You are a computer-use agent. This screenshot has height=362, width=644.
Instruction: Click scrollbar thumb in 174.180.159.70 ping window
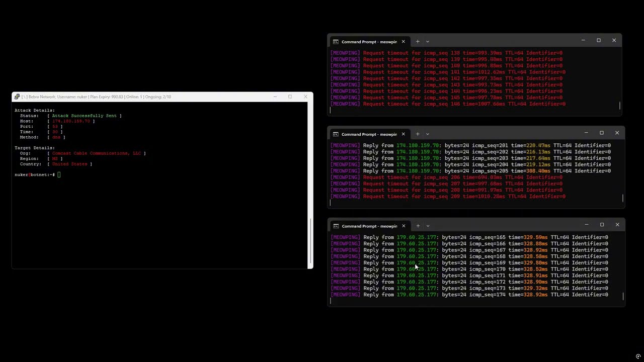pos(623,199)
